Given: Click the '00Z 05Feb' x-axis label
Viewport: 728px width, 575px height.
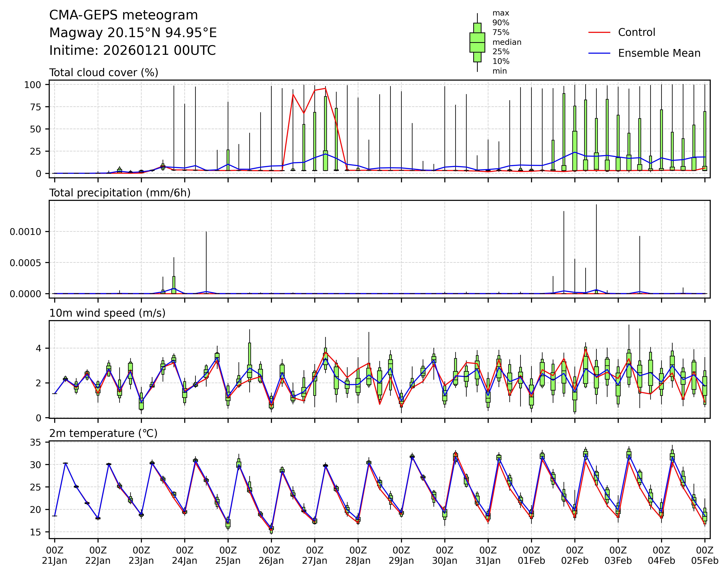Looking at the screenshot, I should [x=705, y=555].
